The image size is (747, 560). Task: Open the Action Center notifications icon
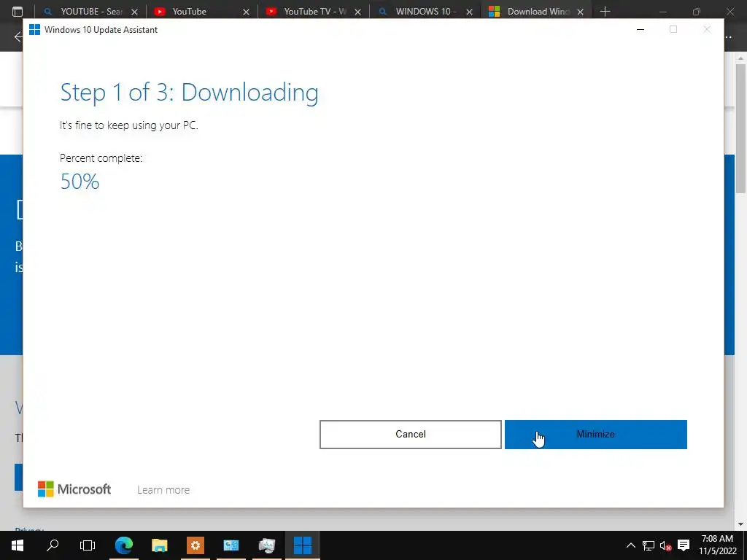[x=684, y=545]
